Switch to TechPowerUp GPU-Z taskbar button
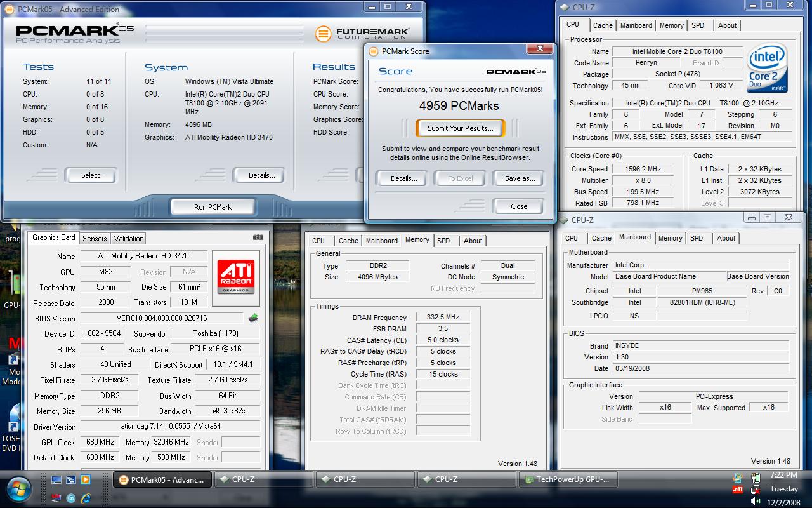 [x=568, y=479]
